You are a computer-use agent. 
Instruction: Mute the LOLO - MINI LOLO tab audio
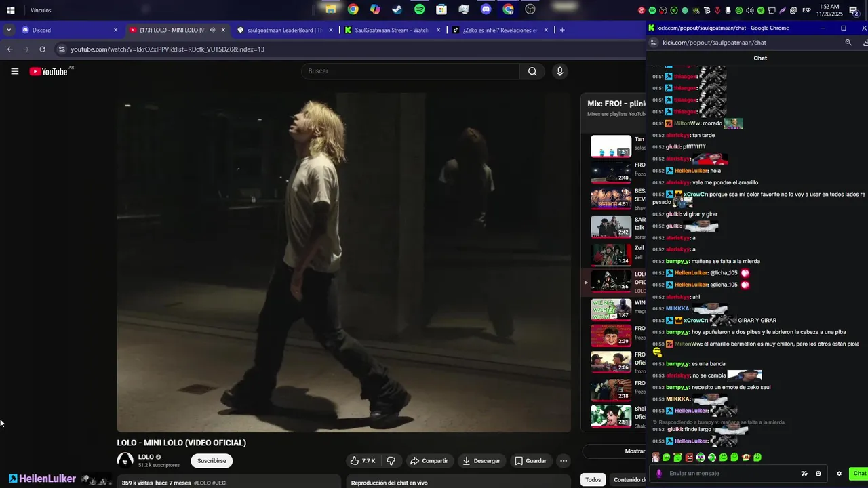point(212,30)
